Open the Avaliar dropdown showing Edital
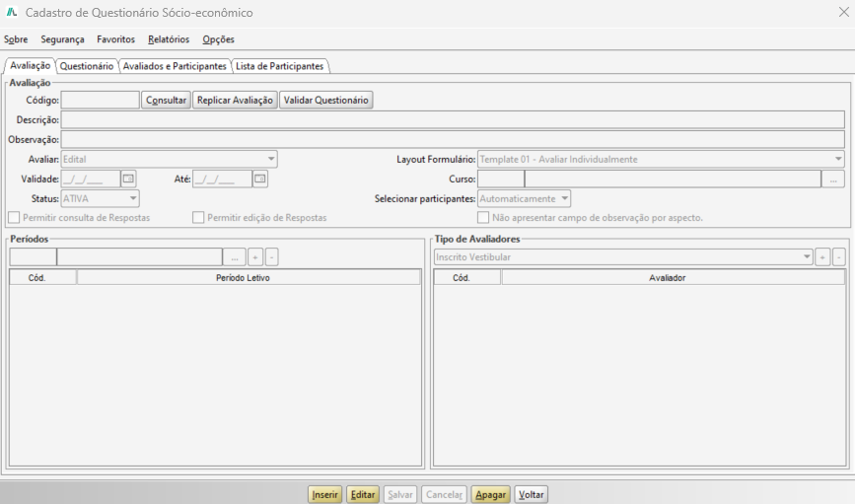 tap(169, 159)
